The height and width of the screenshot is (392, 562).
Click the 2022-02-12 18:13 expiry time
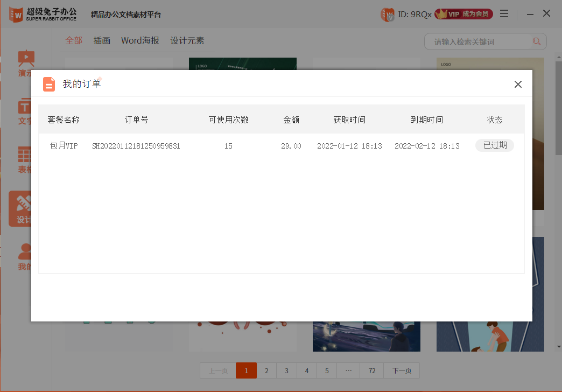click(x=427, y=146)
